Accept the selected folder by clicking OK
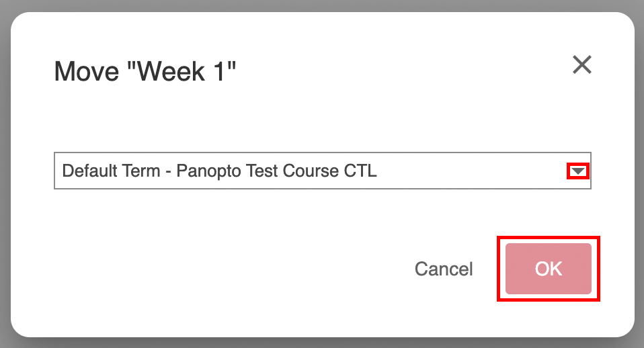The image size is (644, 348). (x=548, y=269)
